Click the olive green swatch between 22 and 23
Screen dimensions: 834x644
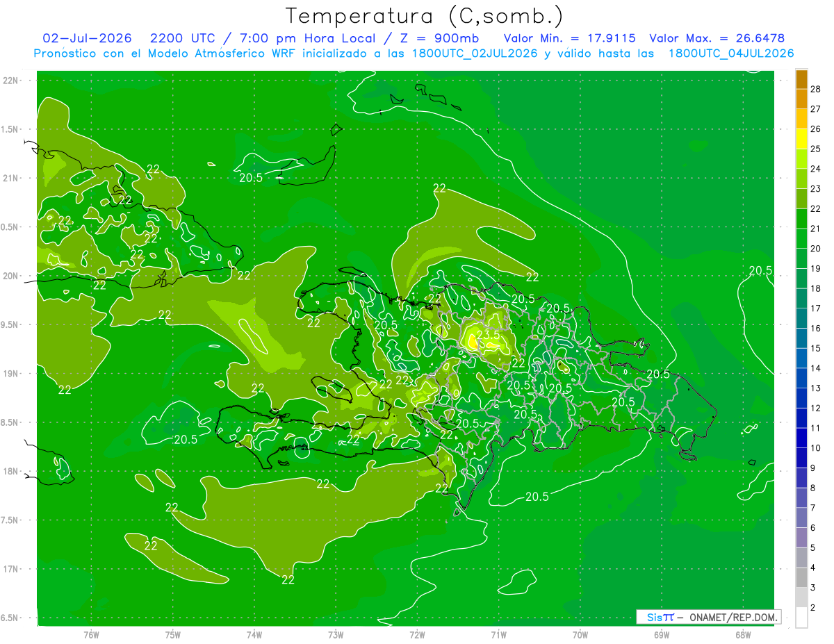coord(802,199)
